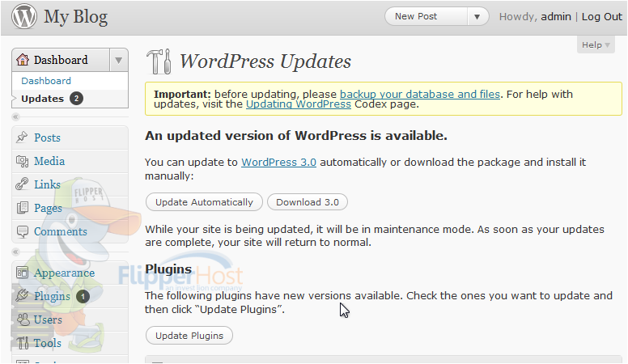Open the Tools menu
Screen dimensions: 628x364
(48, 343)
